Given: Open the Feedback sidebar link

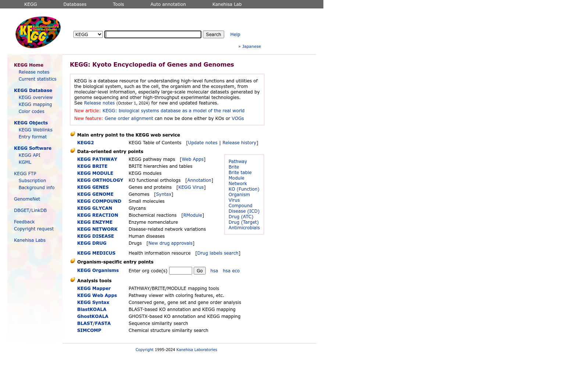Looking at the screenshot, I should pos(24,222).
